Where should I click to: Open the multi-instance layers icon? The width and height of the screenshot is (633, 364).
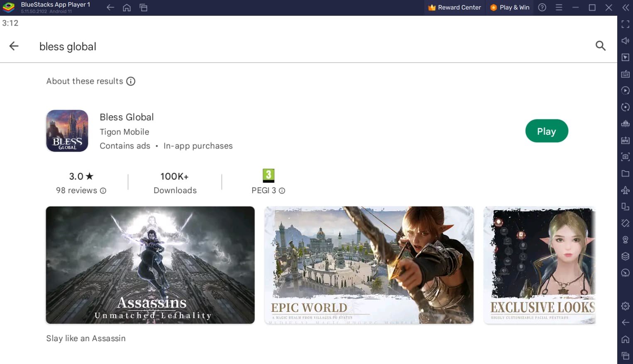[x=625, y=256]
